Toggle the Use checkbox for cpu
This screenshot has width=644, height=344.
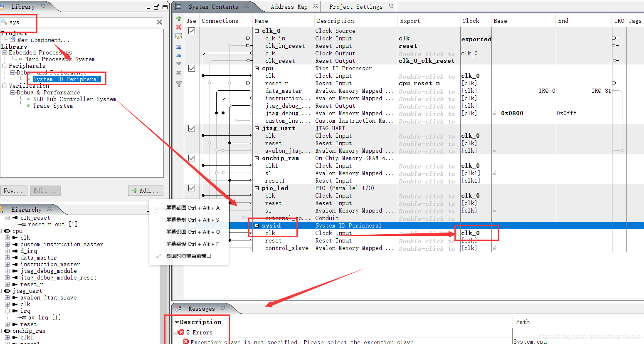tap(192, 68)
